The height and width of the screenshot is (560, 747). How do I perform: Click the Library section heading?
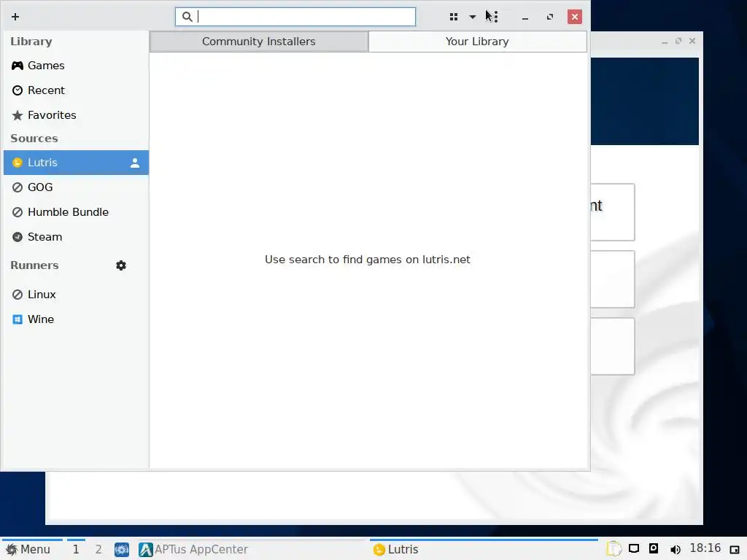[x=31, y=42]
